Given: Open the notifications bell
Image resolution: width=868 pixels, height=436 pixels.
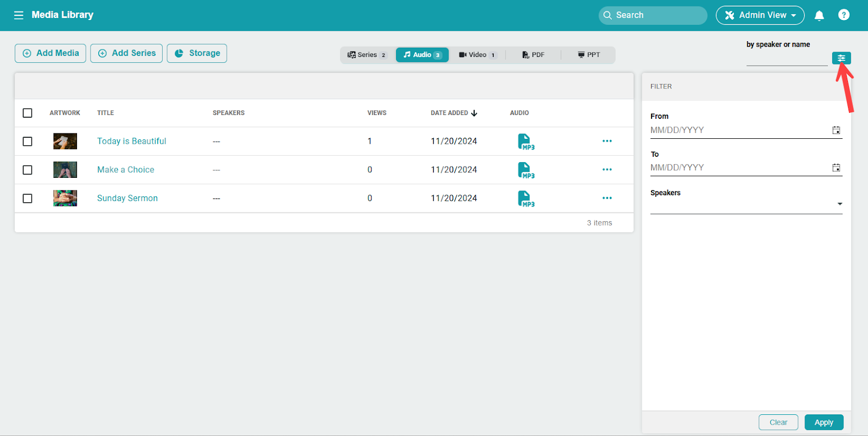Looking at the screenshot, I should tap(819, 15).
